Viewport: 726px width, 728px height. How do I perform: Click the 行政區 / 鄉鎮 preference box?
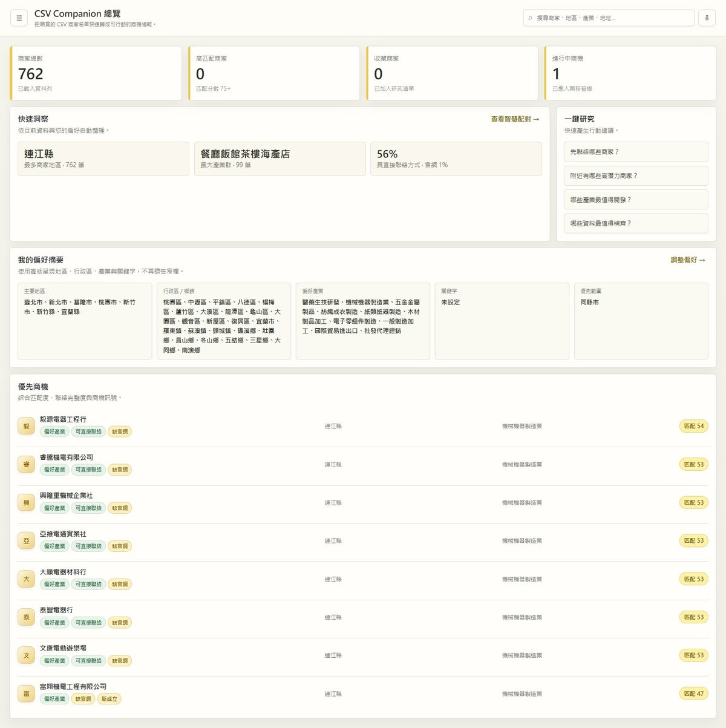tap(224, 321)
